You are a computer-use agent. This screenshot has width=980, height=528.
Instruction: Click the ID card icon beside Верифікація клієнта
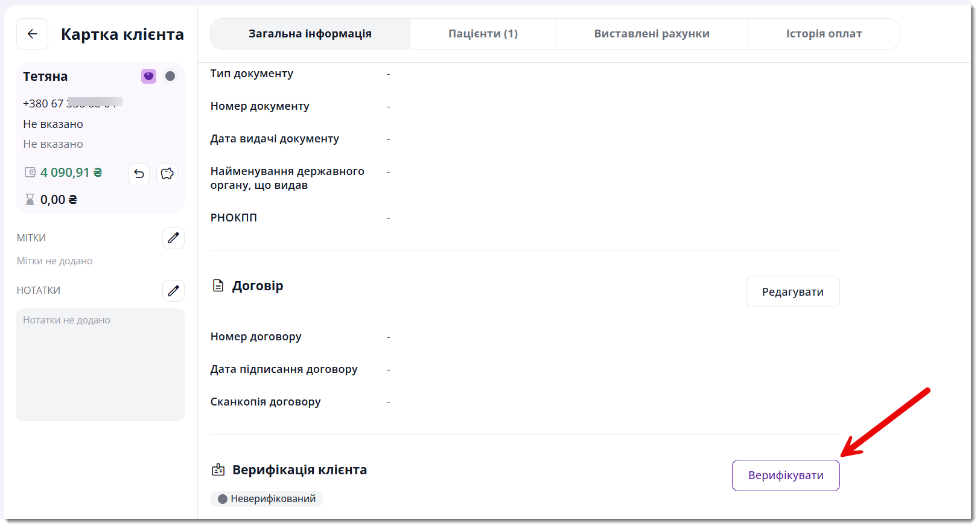tap(218, 469)
